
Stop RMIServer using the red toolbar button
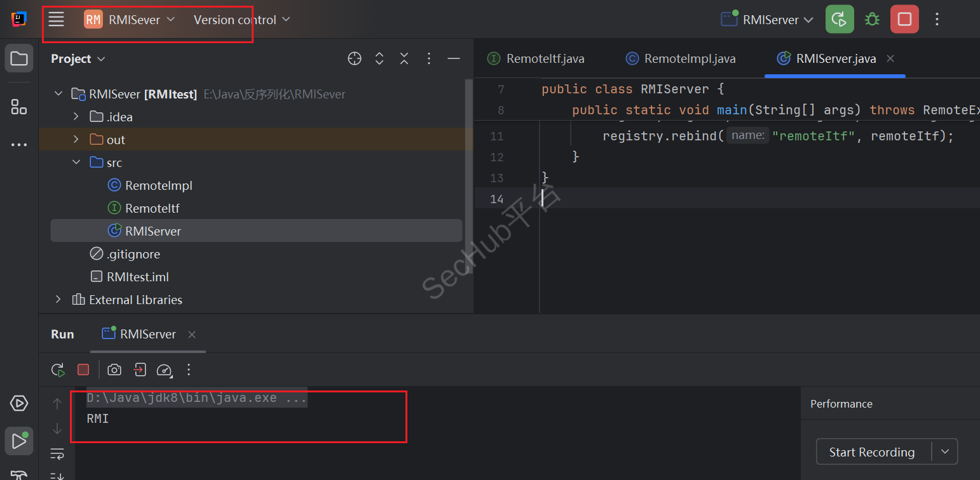[904, 20]
